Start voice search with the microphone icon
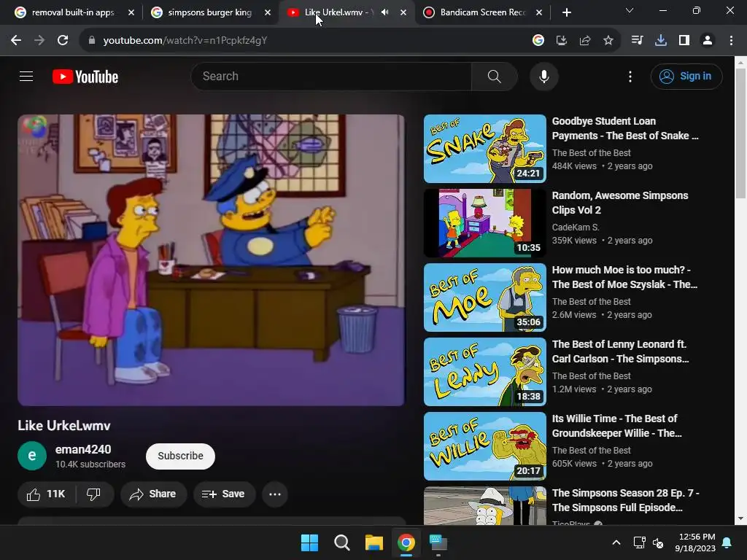This screenshot has width=747, height=560. tap(543, 76)
